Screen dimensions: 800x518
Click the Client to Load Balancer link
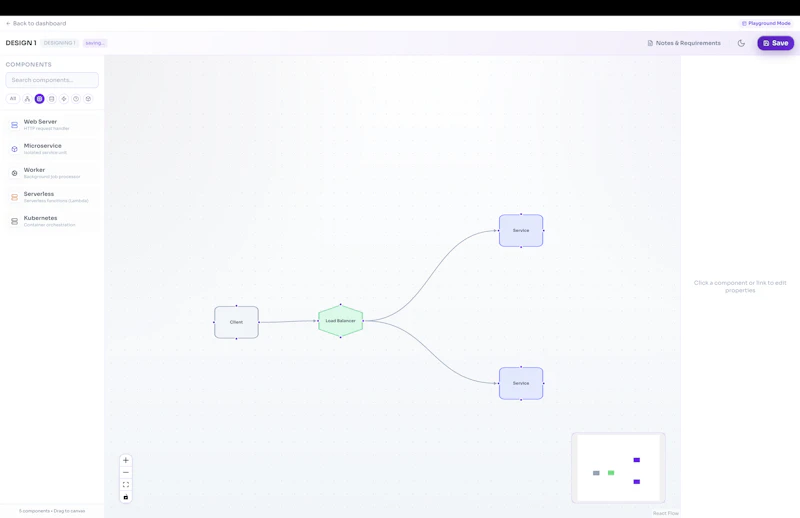(288, 322)
